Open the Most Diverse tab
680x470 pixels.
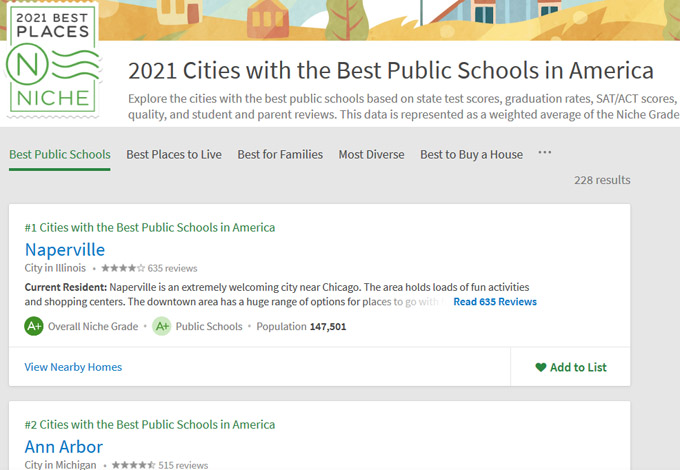point(371,155)
